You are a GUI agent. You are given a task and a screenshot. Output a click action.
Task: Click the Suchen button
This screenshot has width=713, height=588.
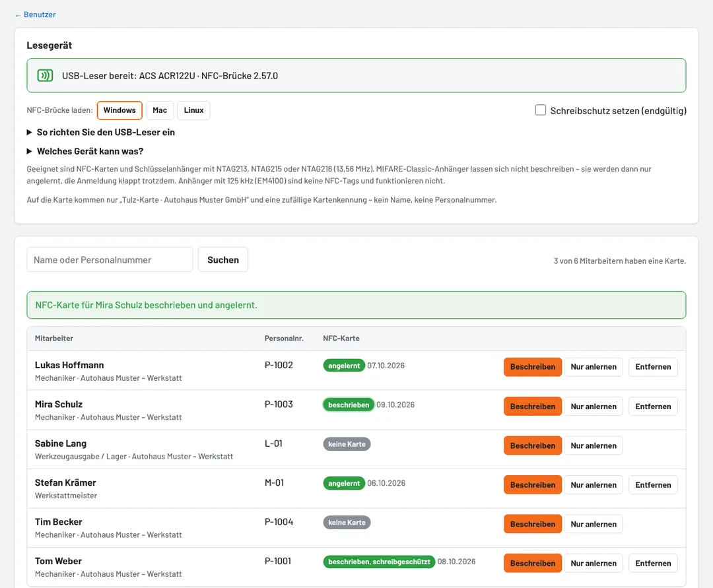[x=223, y=259]
